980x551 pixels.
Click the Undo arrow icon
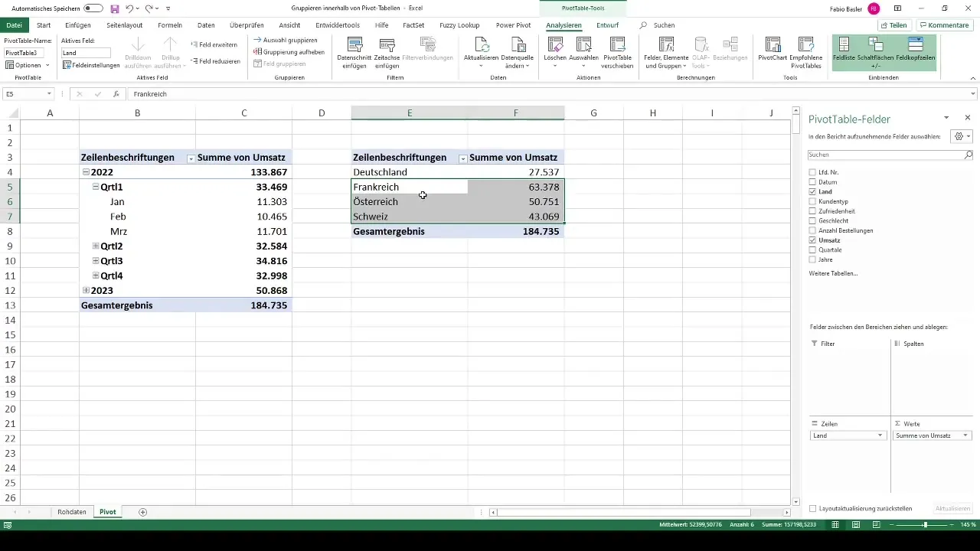pos(129,8)
